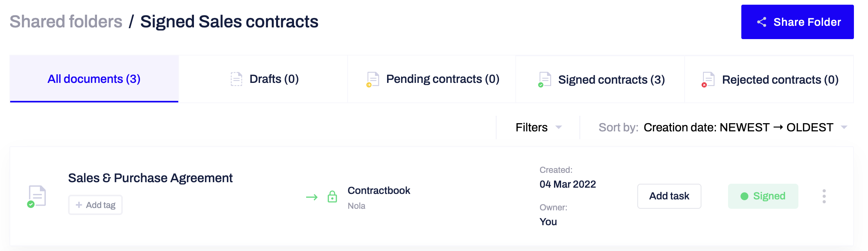The height and width of the screenshot is (251, 868).
Task: Open the Sales & Purchase Agreement document title
Action: tap(150, 178)
